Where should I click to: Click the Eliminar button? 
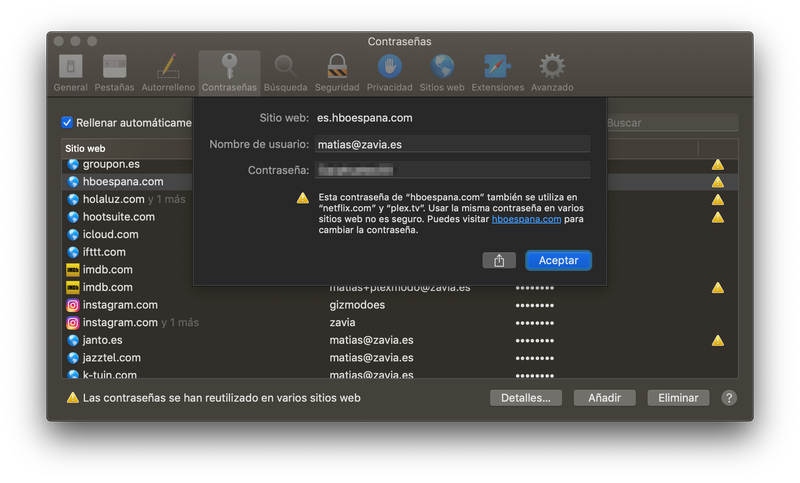tap(678, 398)
